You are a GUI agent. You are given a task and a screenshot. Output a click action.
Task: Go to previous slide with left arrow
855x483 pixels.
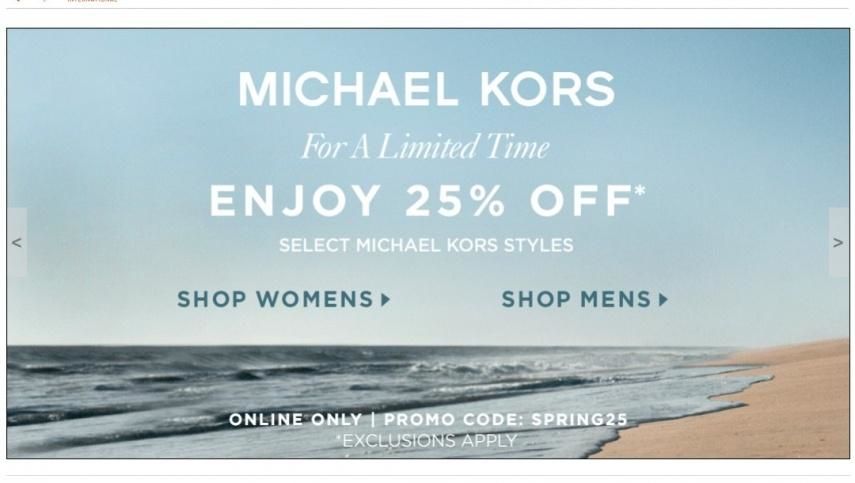16,243
